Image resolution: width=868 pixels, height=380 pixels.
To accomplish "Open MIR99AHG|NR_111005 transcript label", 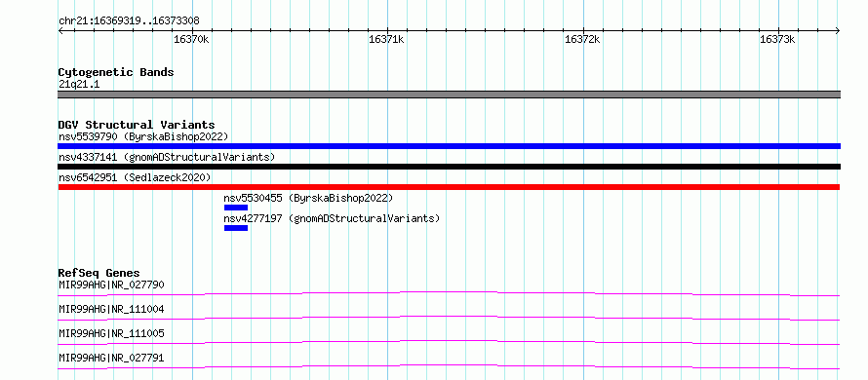I will tap(111, 333).
